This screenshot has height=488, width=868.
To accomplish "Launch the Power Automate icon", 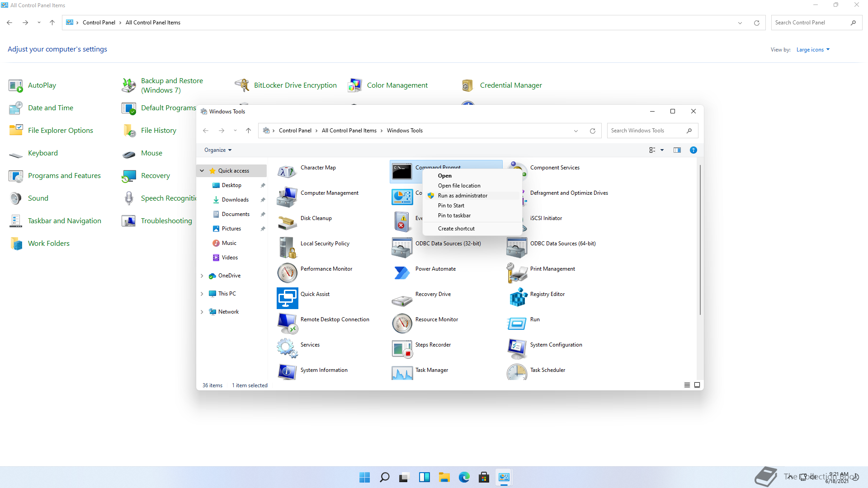I will 402,273.
